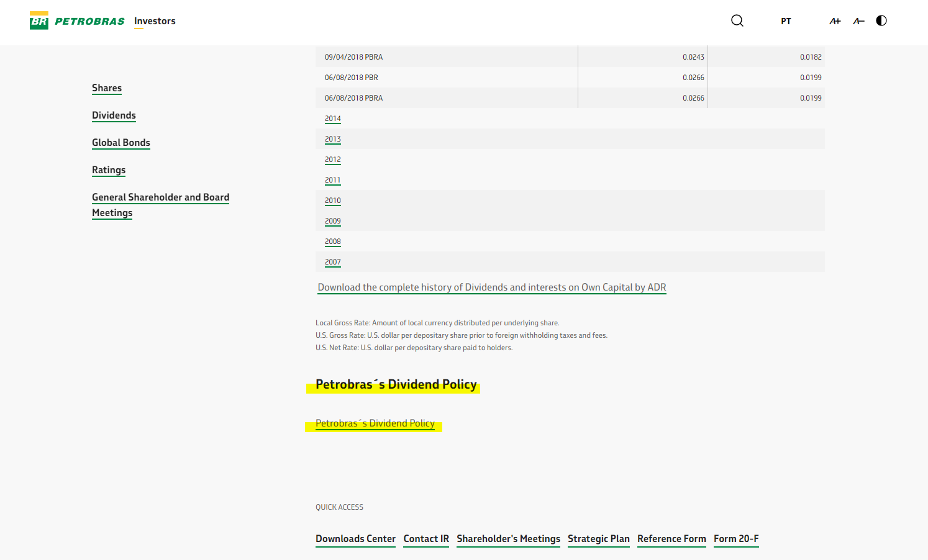
Task: Click the U.S. Gross Rate footnote
Action: 462,335
